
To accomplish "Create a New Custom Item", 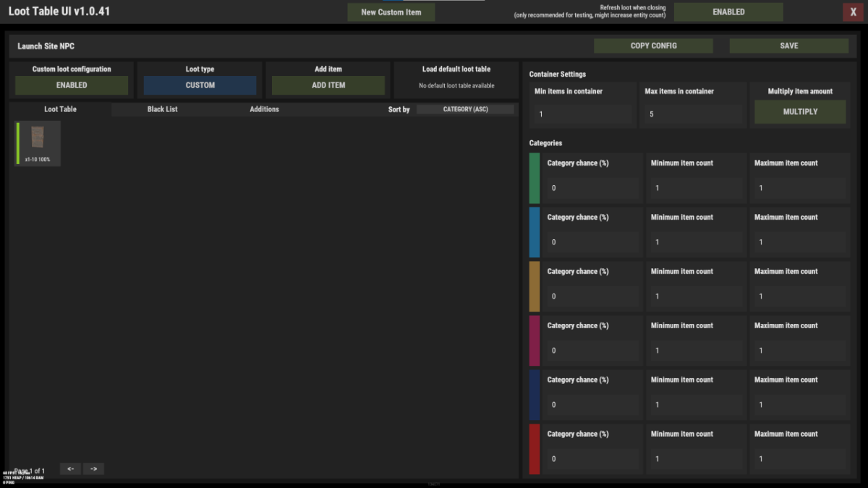I will 391,12.
